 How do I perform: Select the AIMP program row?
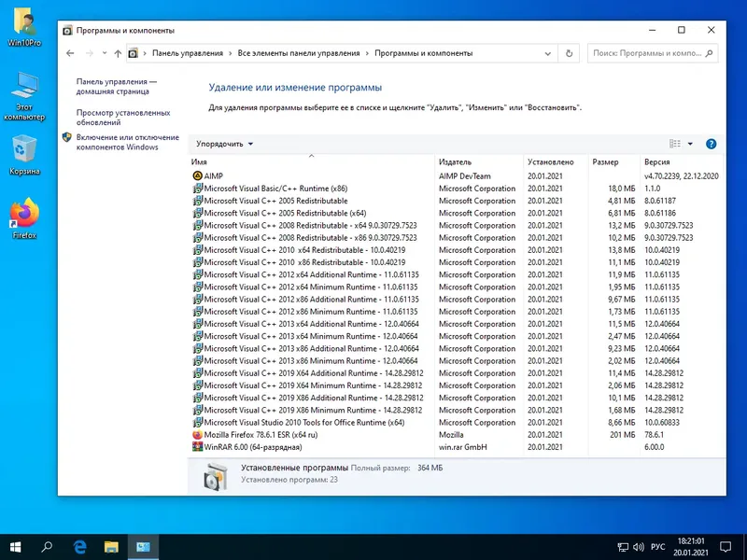(x=457, y=176)
